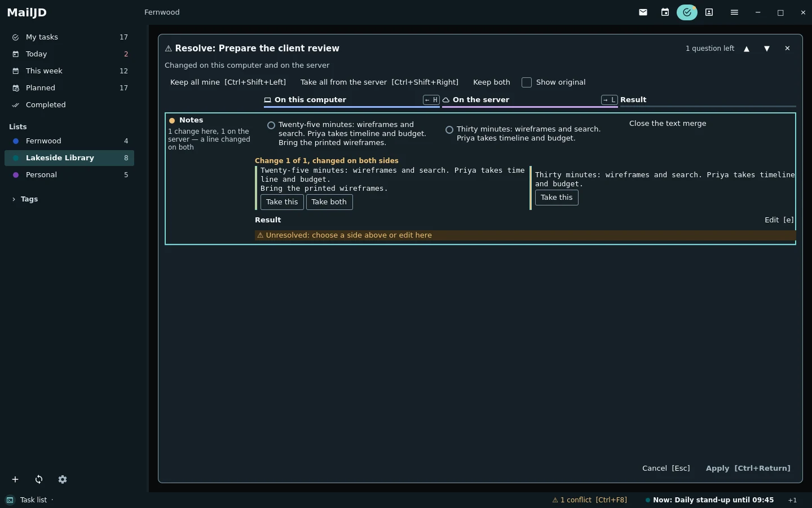Expand the Tags section

point(25,199)
